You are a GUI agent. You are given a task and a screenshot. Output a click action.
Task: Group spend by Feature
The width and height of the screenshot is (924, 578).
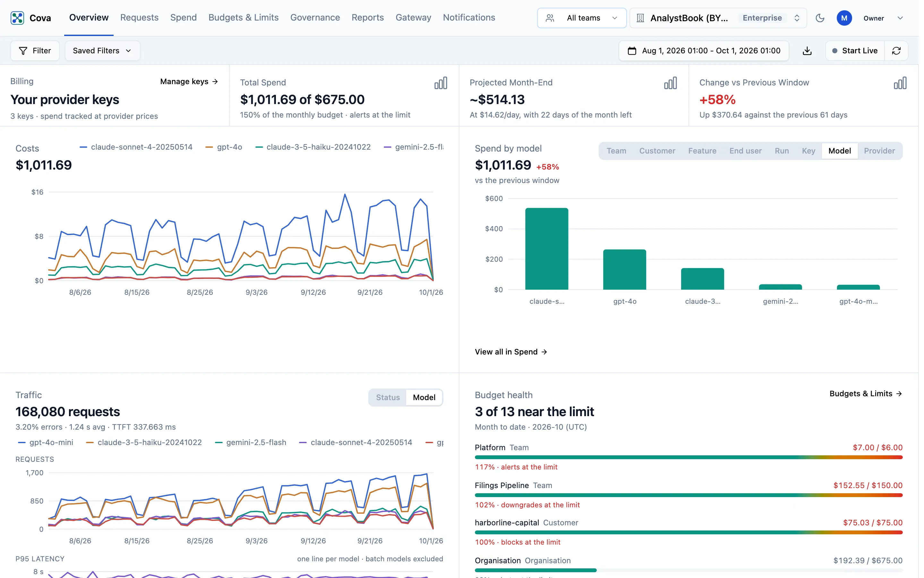click(702, 151)
